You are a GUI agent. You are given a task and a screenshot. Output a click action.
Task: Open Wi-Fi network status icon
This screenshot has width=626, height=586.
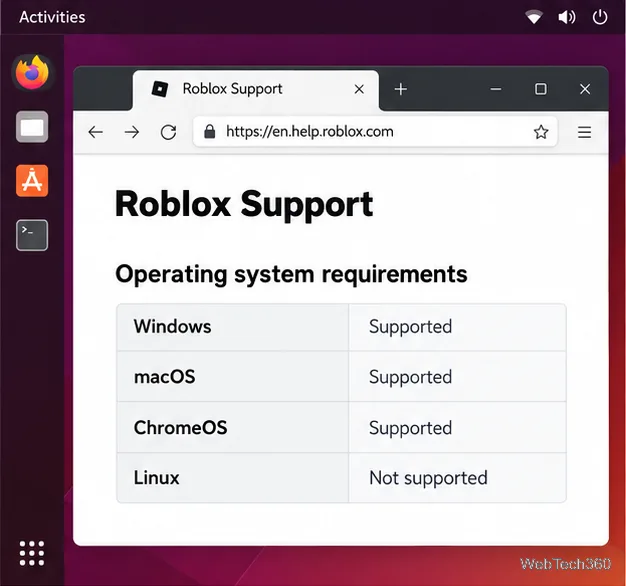[534, 17]
